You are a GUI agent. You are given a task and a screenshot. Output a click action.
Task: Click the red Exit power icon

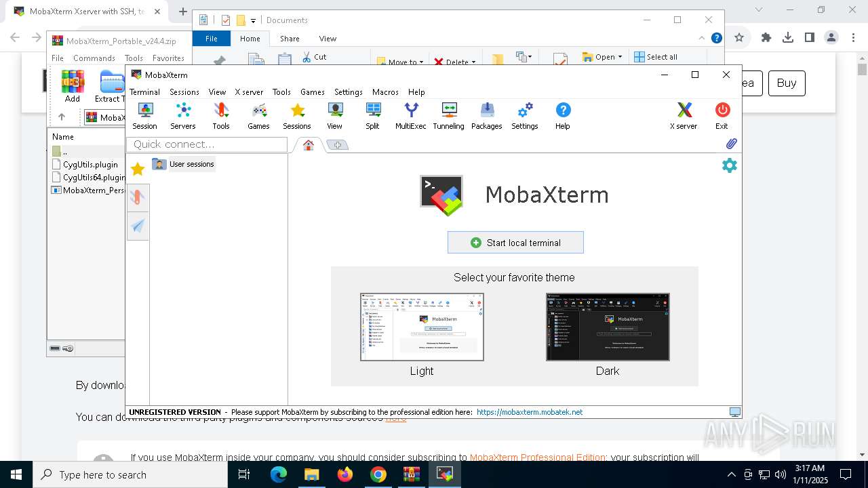[722, 116]
